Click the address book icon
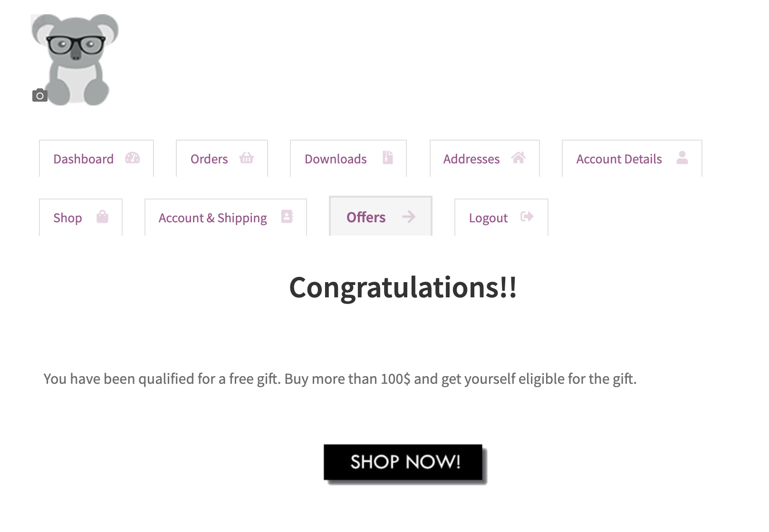 (287, 217)
